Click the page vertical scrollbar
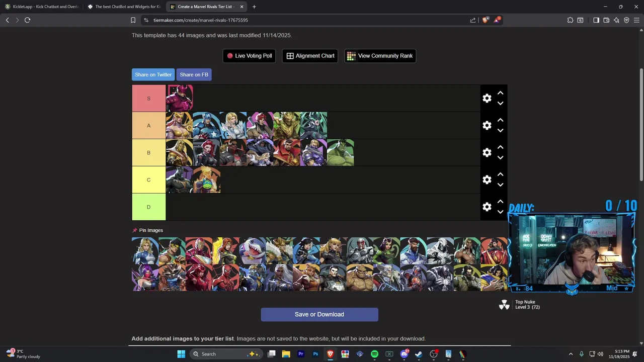 (641, 125)
